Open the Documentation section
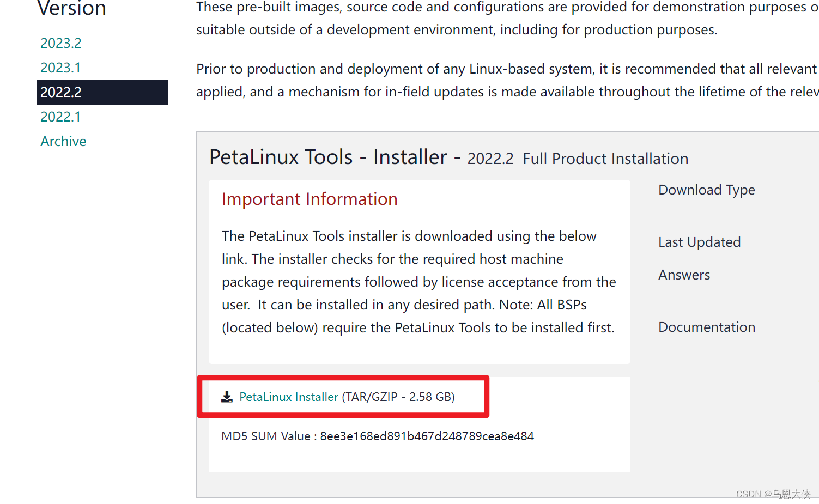Viewport: 819px width, 504px height. [x=707, y=327]
